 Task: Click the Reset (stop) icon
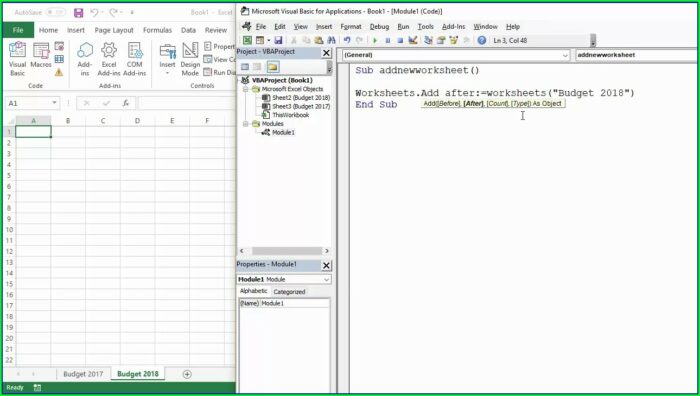tap(400, 40)
